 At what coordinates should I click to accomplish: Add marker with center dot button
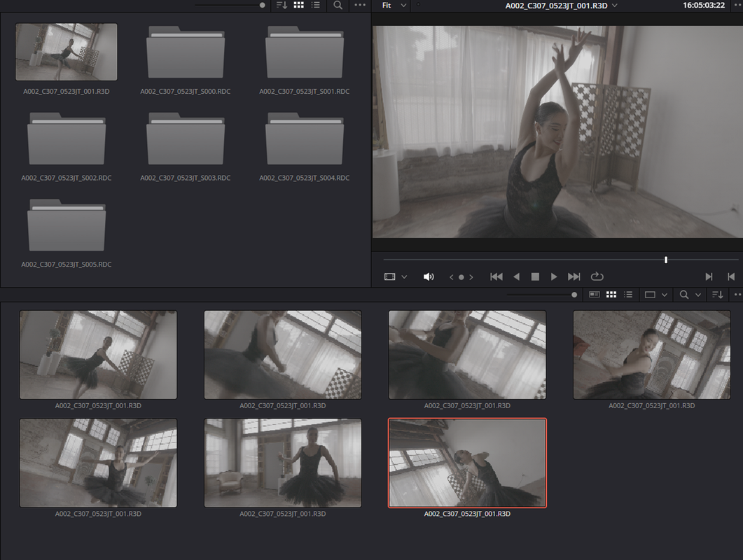tap(461, 277)
